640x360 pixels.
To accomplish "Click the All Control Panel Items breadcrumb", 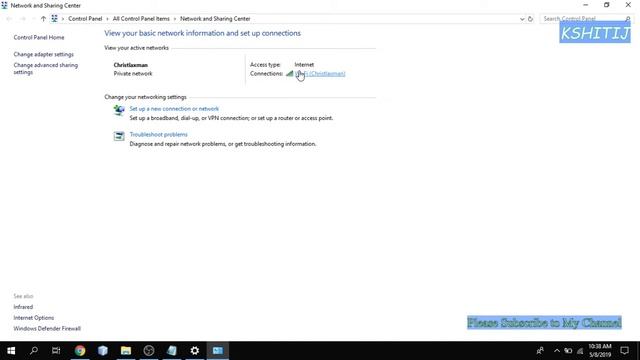I will [141, 19].
